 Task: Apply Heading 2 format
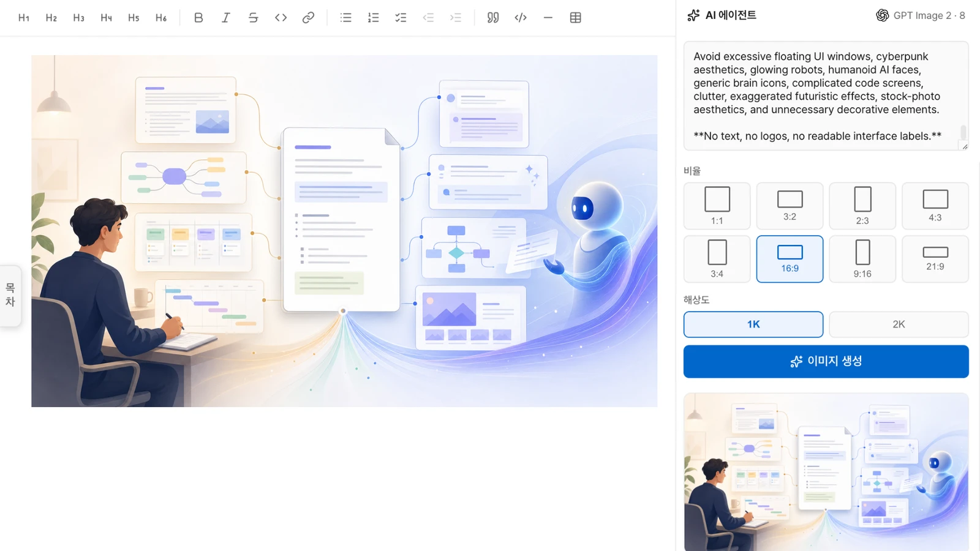coord(51,18)
